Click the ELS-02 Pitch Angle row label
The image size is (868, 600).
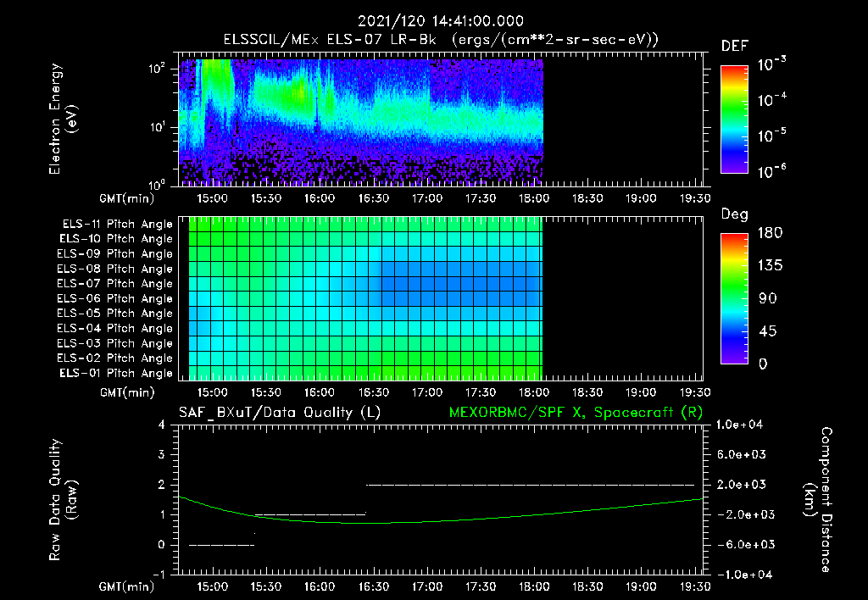click(115, 358)
